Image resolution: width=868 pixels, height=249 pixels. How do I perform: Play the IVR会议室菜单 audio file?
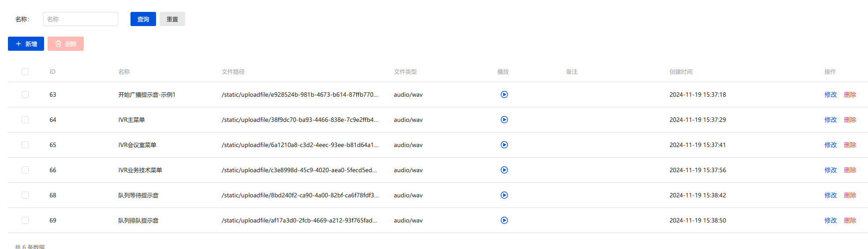504,145
